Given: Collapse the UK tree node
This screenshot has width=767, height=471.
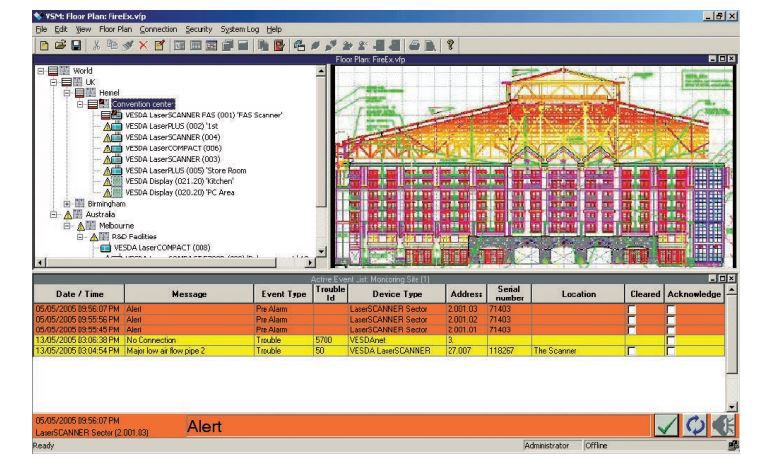Looking at the screenshot, I should coord(54,82).
